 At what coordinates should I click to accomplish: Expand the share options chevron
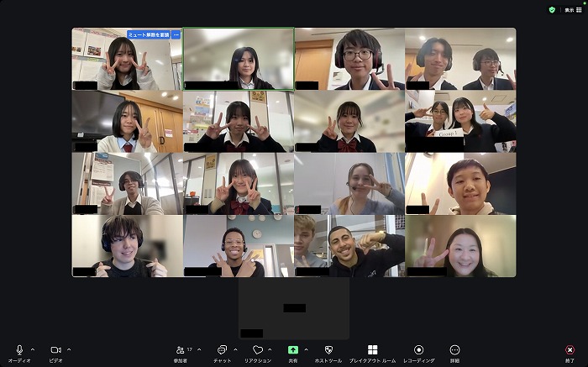pyautogui.click(x=306, y=349)
